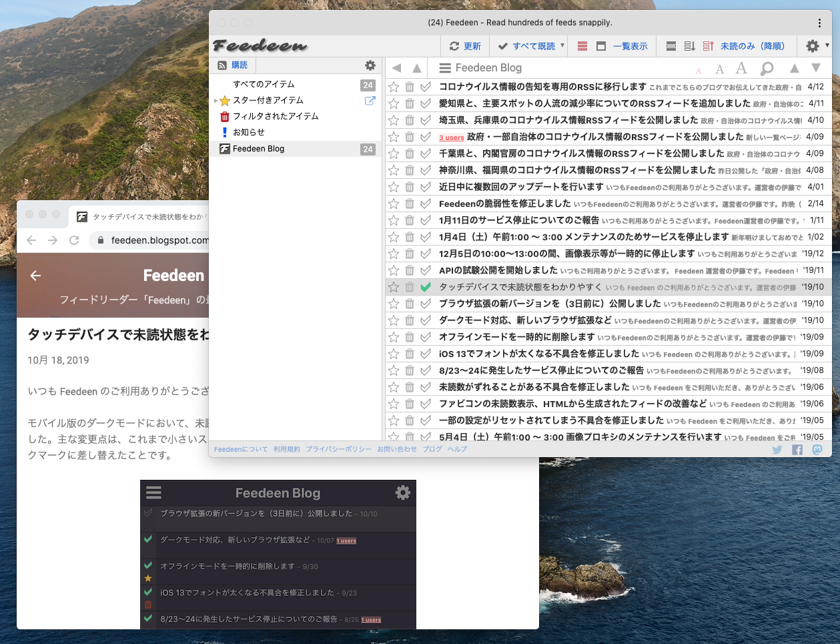Image resolution: width=840 pixels, height=644 pixels.
Task: Open the subscription sidebar gear icon
Action: click(370, 65)
